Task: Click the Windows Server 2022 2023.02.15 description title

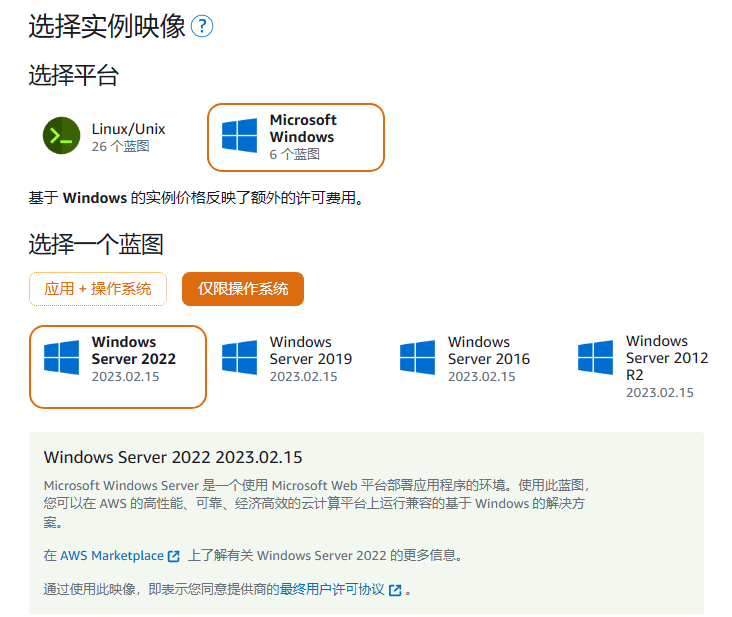Action: 173,457
